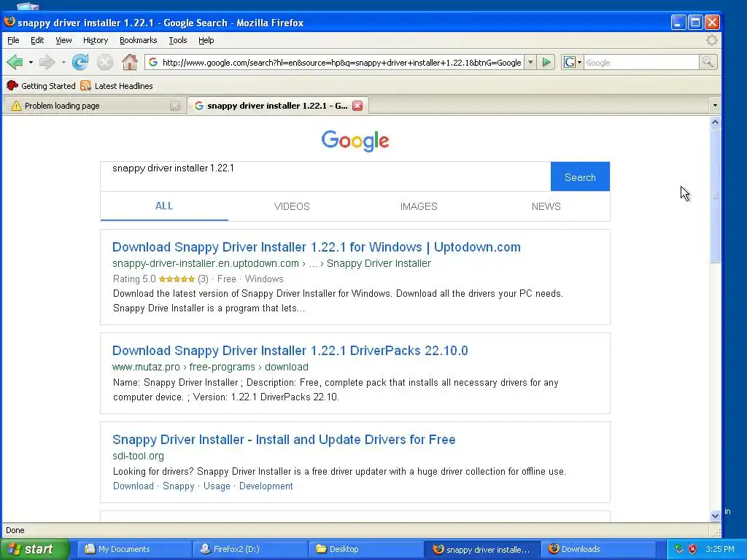The image size is (747, 560).
Task: Open the Tools menu
Action: click(x=178, y=41)
